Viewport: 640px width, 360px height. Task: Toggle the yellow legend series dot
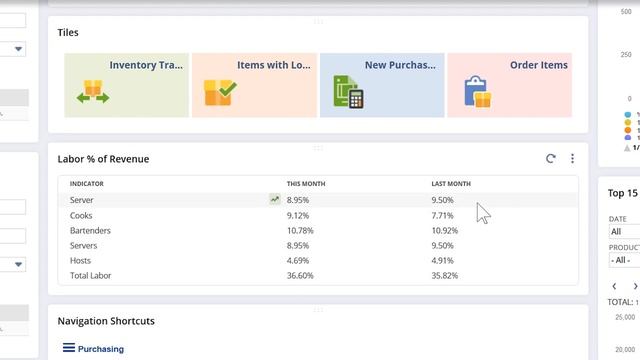tap(628, 122)
